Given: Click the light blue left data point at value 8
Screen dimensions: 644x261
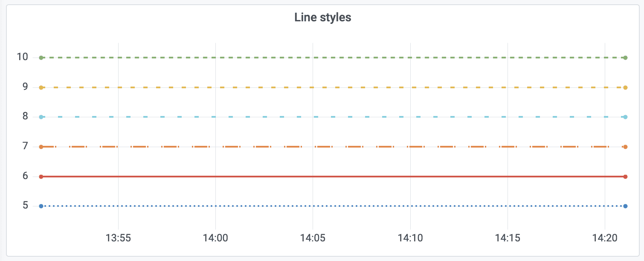Looking at the screenshot, I should pos(41,117).
